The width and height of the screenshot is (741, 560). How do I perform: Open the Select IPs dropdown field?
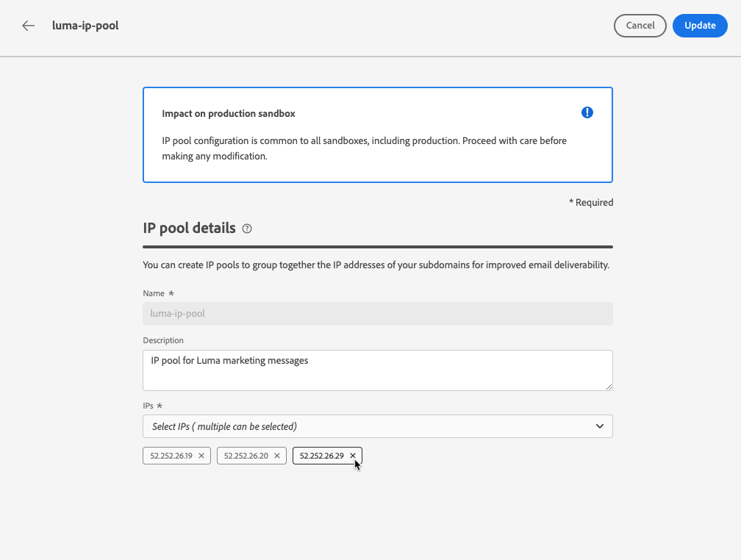pos(368,426)
